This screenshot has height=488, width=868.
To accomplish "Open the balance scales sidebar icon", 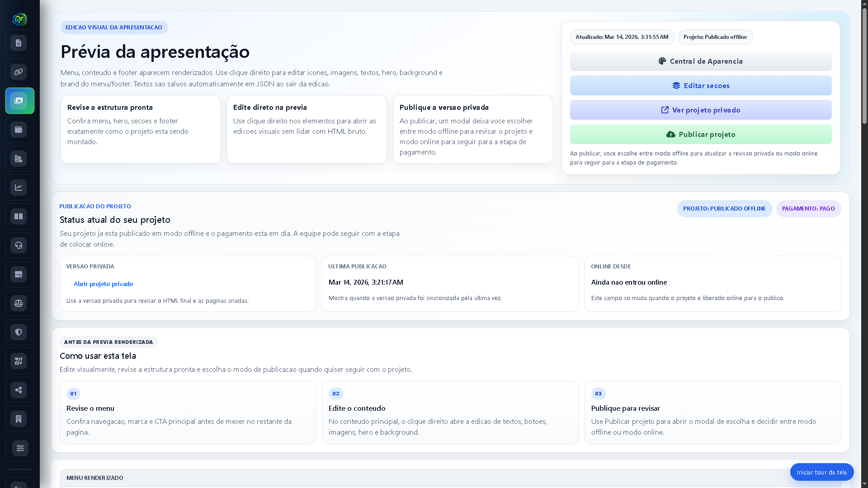I will 19,303.
